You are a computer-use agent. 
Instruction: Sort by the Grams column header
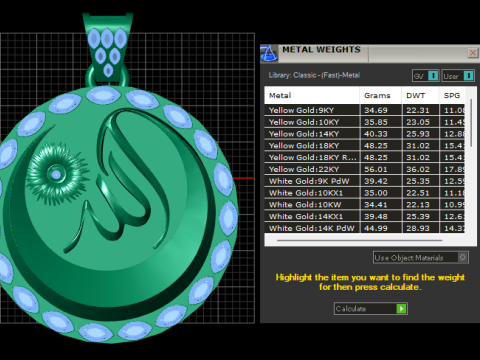coord(381,95)
